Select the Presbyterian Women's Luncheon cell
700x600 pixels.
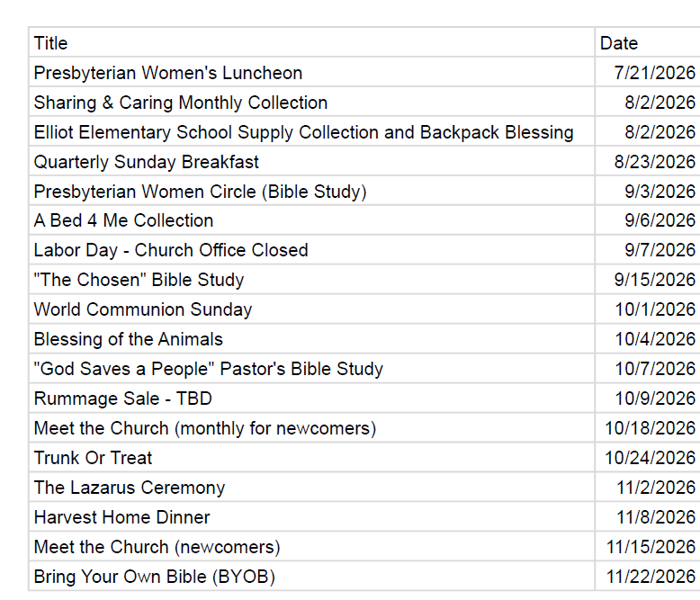tap(311, 72)
